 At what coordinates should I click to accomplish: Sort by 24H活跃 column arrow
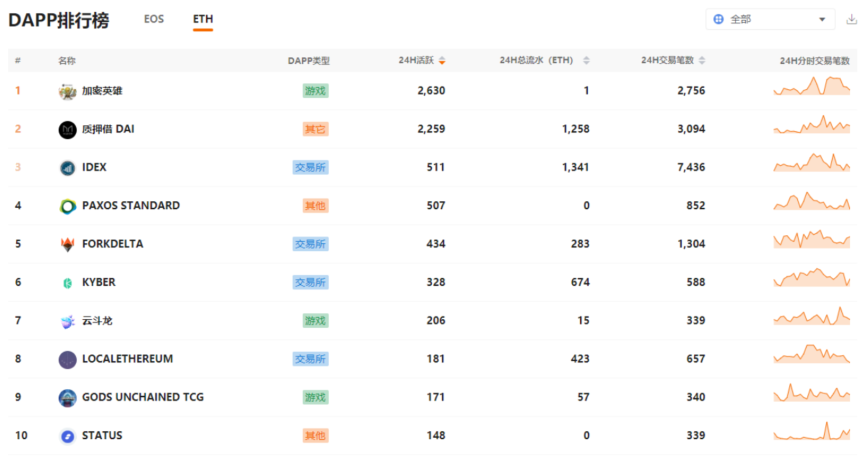tap(442, 61)
